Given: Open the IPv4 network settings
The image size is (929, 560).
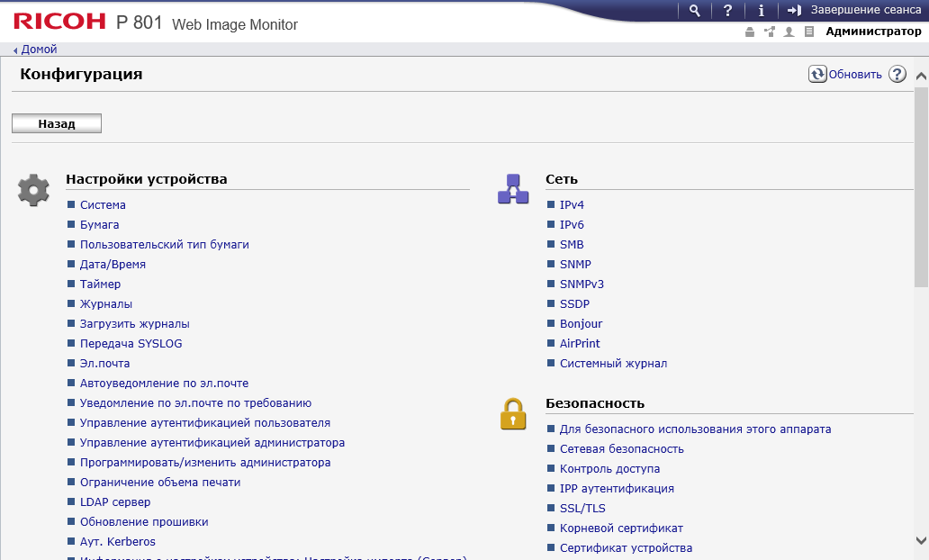Looking at the screenshot, I should click(x=572, y=205).
